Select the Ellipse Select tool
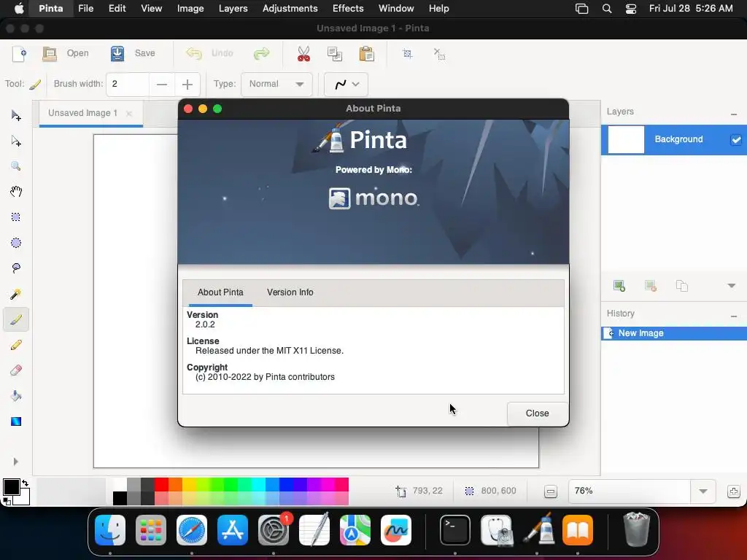747x560 pixels. click(16, 243)
